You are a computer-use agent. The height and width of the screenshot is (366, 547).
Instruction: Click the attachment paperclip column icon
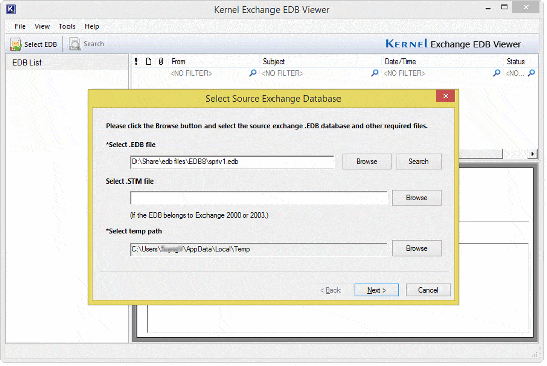point(160,61)
